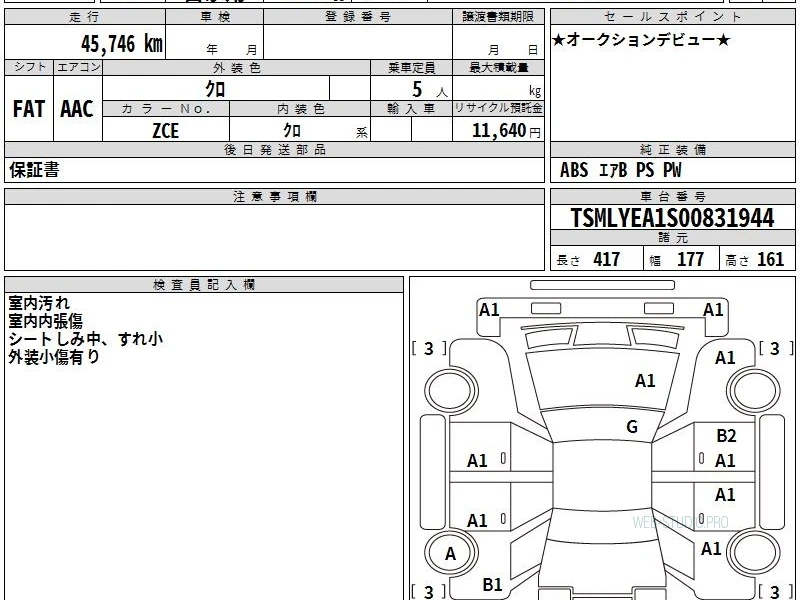
Task: Click the A1 mark on the hood
Action: 645,381
